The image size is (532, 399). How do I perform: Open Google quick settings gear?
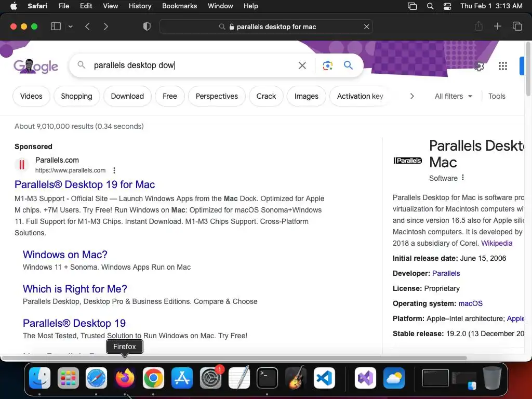point(479,66)
